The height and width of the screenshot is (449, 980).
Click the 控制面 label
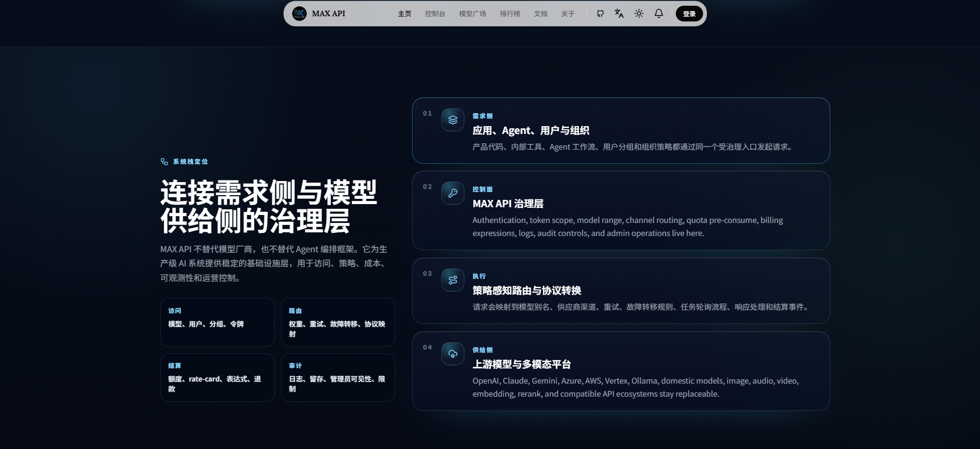pyautogui.click(x=482, y=189)
